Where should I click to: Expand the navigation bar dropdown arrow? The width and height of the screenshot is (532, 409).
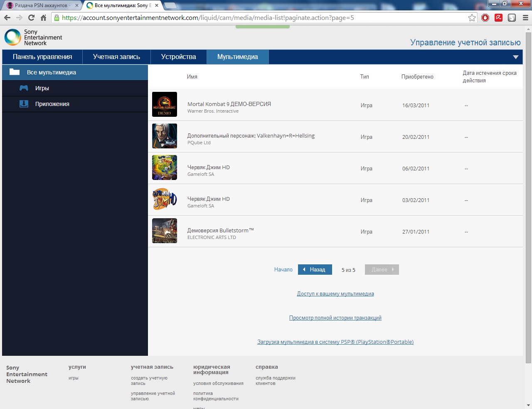point(516,57)
